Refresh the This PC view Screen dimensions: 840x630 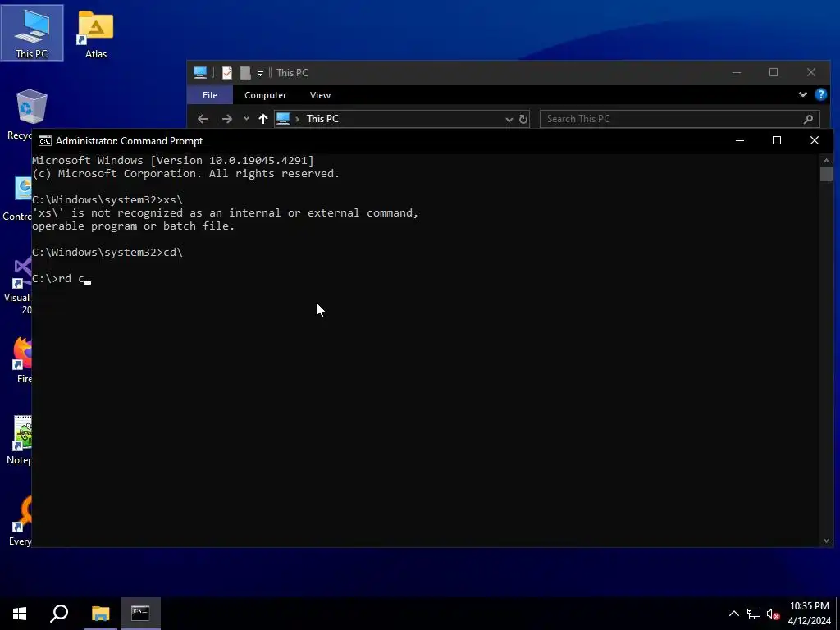pos(523,120)
